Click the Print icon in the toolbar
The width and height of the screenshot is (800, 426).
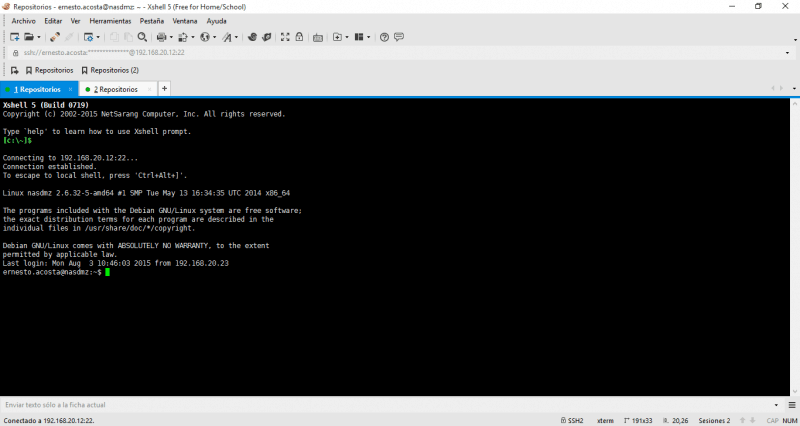point(162,37)
